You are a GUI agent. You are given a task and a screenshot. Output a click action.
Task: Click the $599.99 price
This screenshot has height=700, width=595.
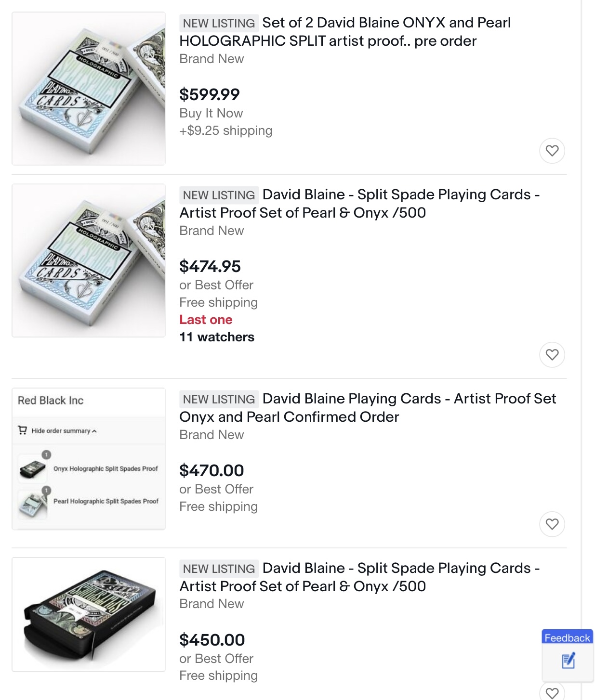pyautogui.click(x=209, y=94)
